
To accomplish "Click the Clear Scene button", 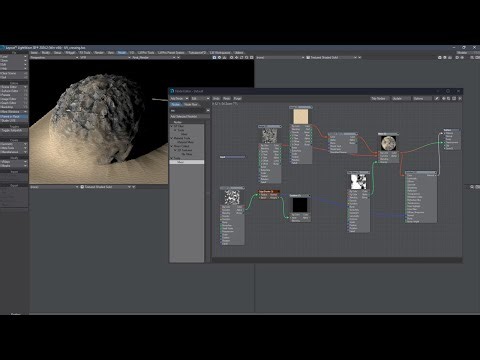I will coord(14,73).
